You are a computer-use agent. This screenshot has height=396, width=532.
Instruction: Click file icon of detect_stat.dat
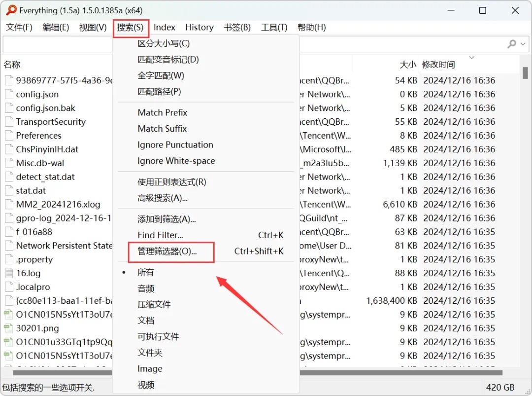[9, 177]
